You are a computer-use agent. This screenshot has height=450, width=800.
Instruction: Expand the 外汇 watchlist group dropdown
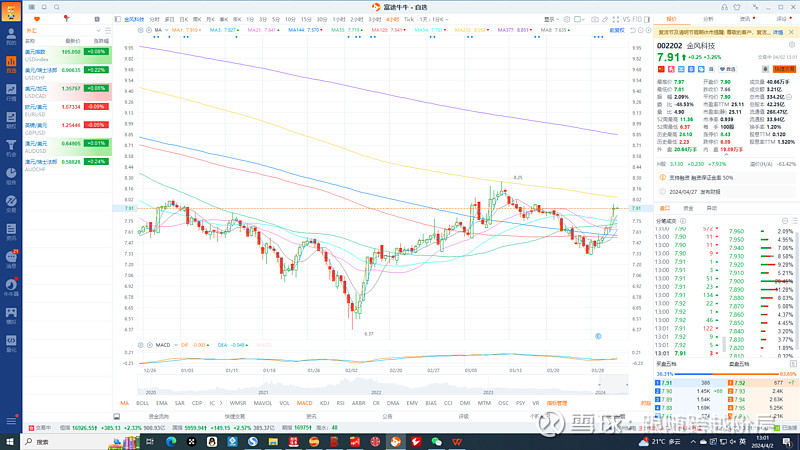tap(98, 31)
